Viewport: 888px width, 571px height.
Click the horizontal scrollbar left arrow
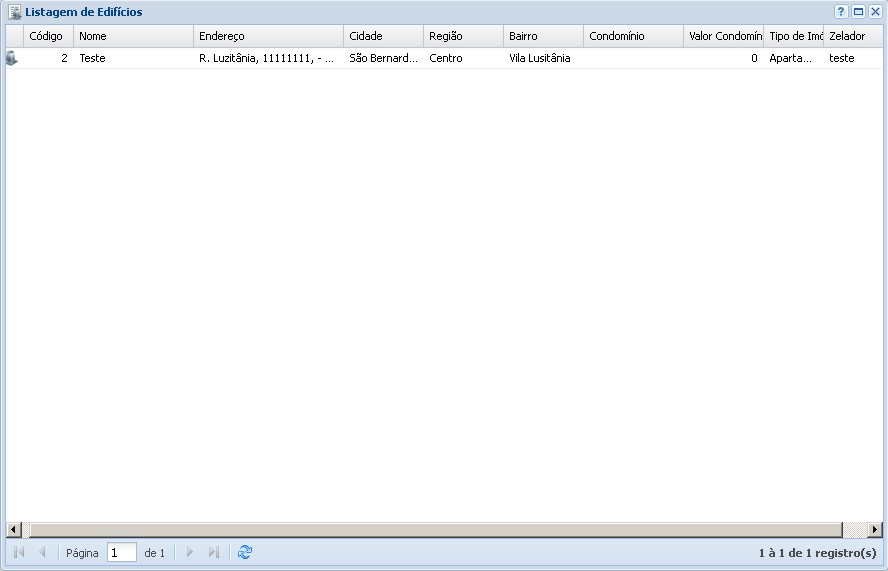[13, 529]
